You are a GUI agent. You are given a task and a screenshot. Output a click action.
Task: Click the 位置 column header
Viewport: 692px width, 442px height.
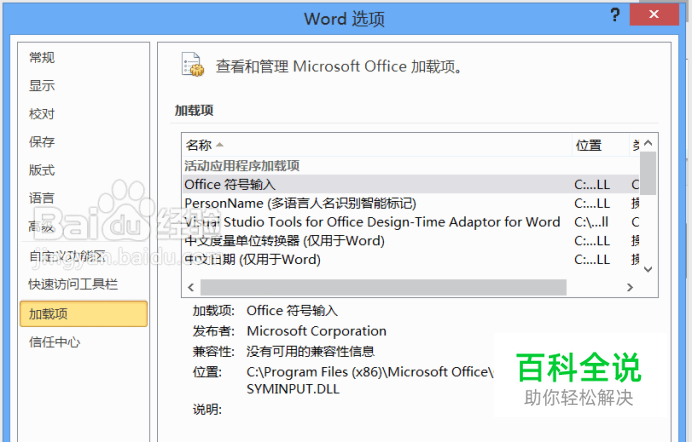(601, 145)
